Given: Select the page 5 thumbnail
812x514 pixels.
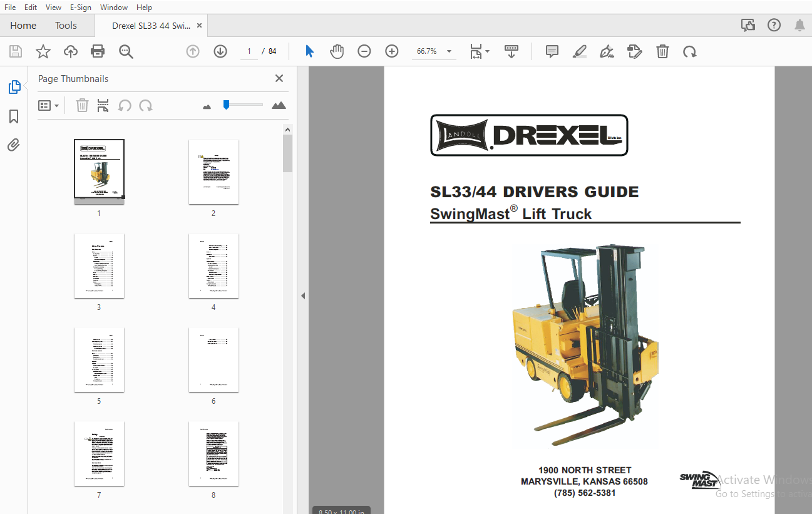Looking at the screenshot, I should pyautogui.click(x=99, y=359).
